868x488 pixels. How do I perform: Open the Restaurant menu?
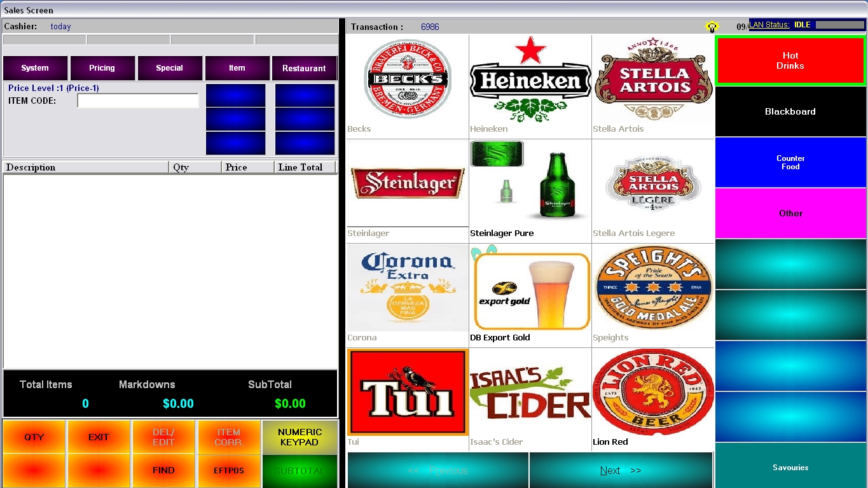tap(305, 68)
